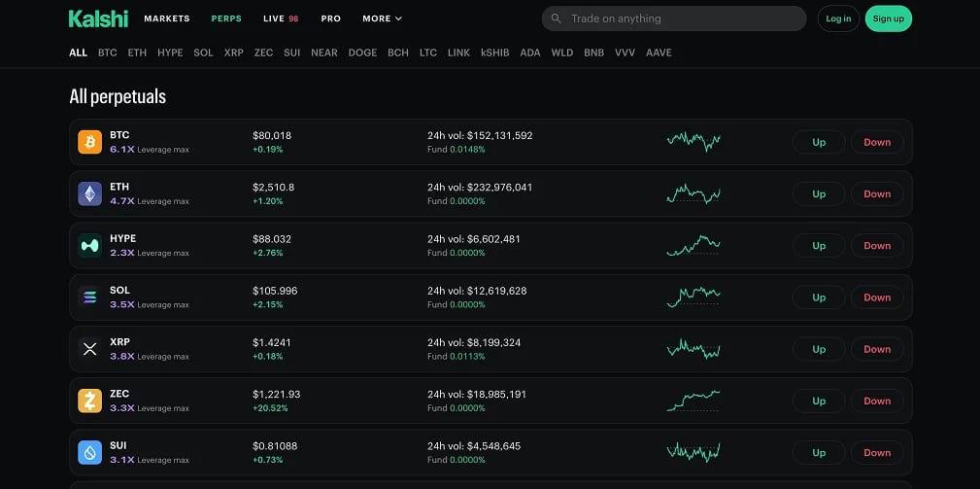The image size is (980, 489).
Task: Click the Log in button
Action: [838, 18]
